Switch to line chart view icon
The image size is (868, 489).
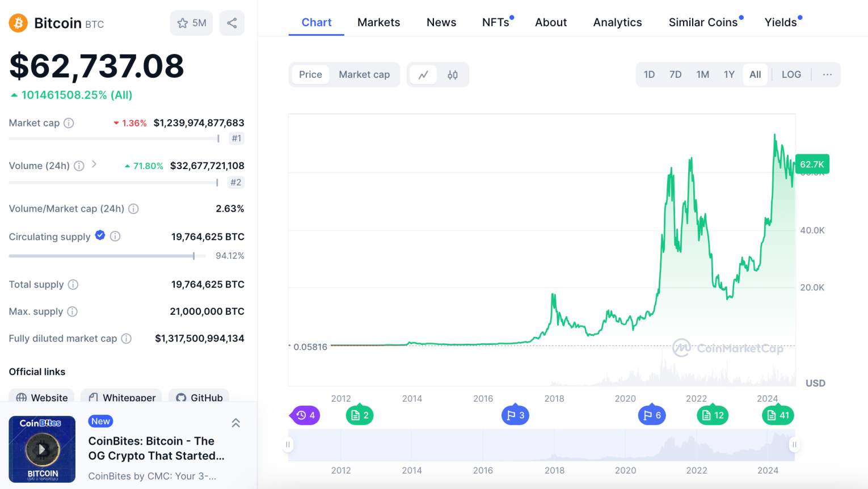[x=423, y=75]
